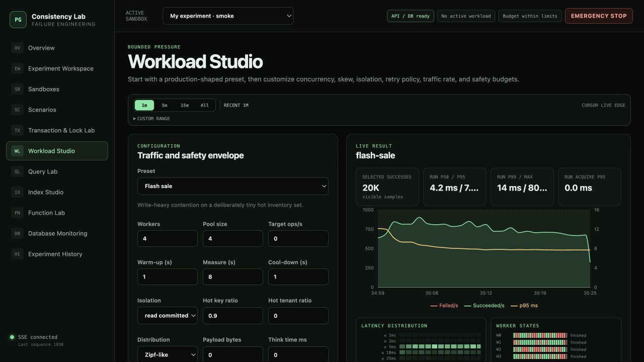Click the Workers input field
Screen dimensions: 644x362
point(168,238)
